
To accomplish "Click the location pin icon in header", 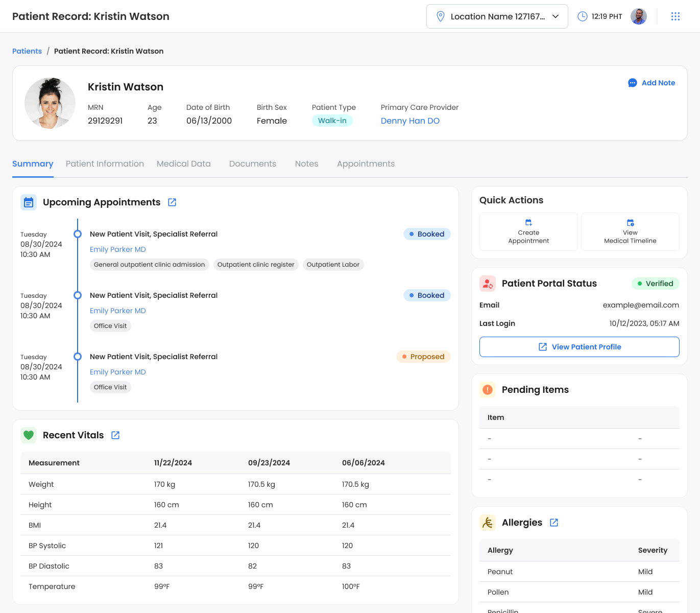I will (440, 16).
